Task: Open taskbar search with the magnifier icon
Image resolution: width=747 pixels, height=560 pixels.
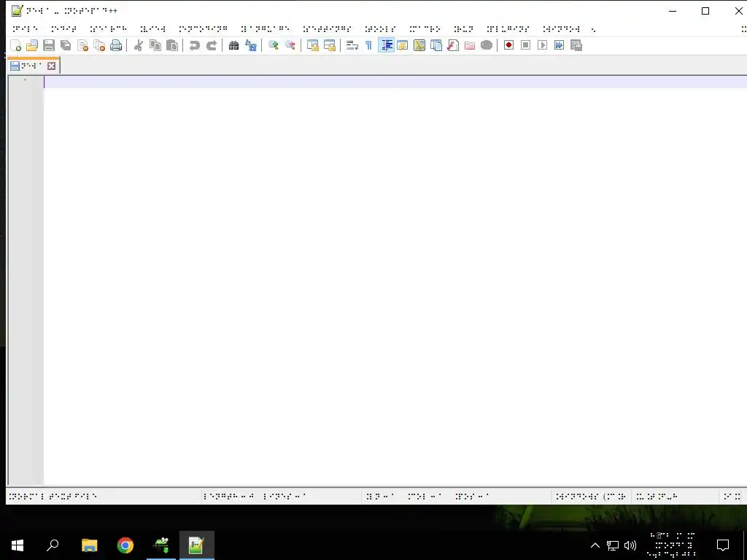Action: [53, 545]
